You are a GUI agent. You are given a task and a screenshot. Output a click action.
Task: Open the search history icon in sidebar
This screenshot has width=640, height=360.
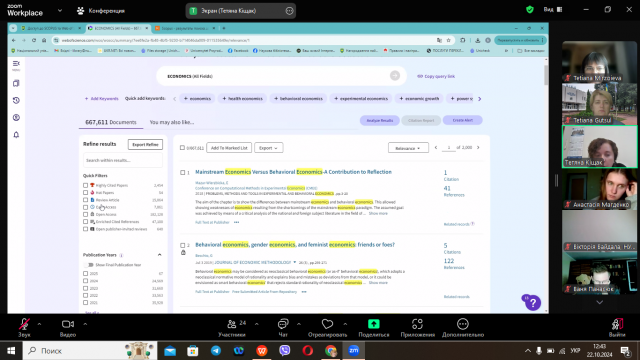(x=16, y=100)
